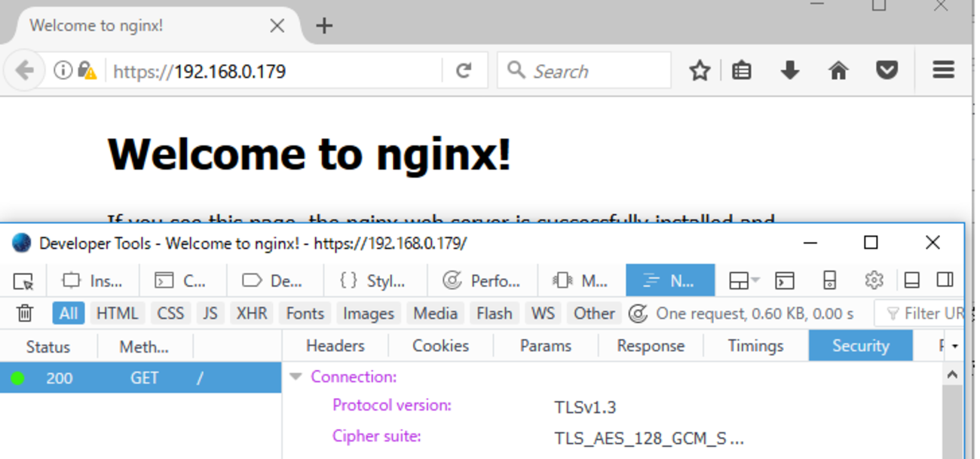The width and height of the screenshot is (980, 459).
Task: Toggle the WS request filter
Action: (x=543, y=313)
